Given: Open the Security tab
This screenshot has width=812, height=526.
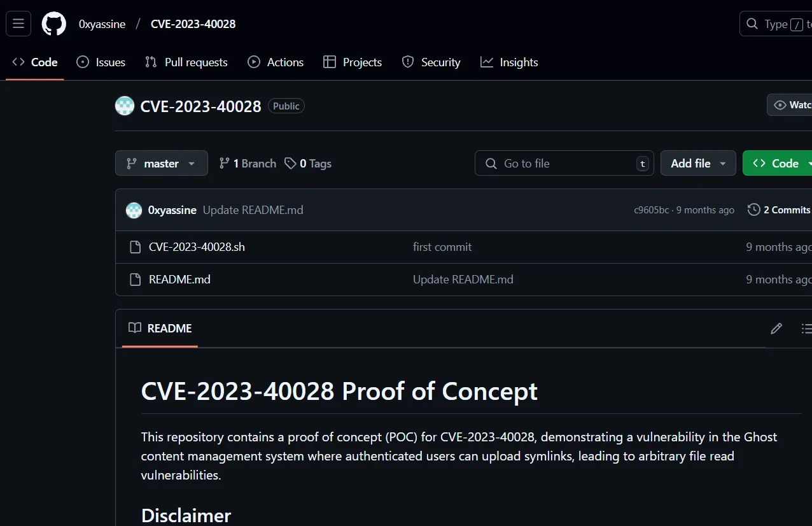Looking at the screenshot, I should 431,62.
